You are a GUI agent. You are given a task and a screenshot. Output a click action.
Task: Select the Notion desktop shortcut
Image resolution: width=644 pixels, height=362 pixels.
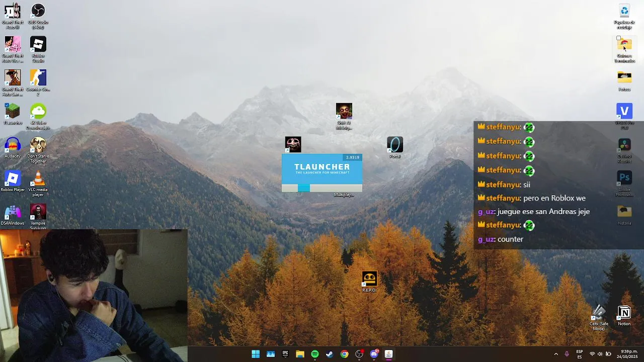pyautogui.click(x=624, y=315)
